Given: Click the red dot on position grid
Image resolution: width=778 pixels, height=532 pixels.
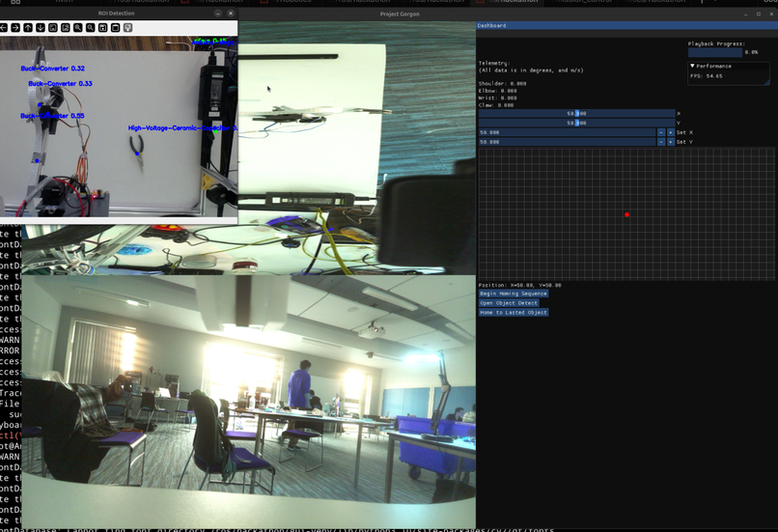Looking at the screenshot, I should click(626, 214).
